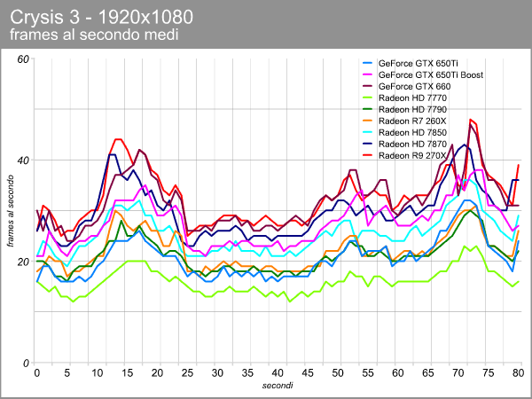The width and height of the screenshot is (532, 399).
Task: Click the light green HD 7770 low near second 42
Action: (x=289, y=301)
